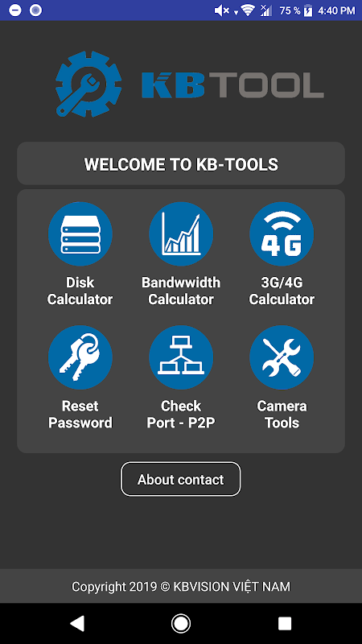
Task: Tap the Reset Password keys icon
Action: [x=80, y=357]
